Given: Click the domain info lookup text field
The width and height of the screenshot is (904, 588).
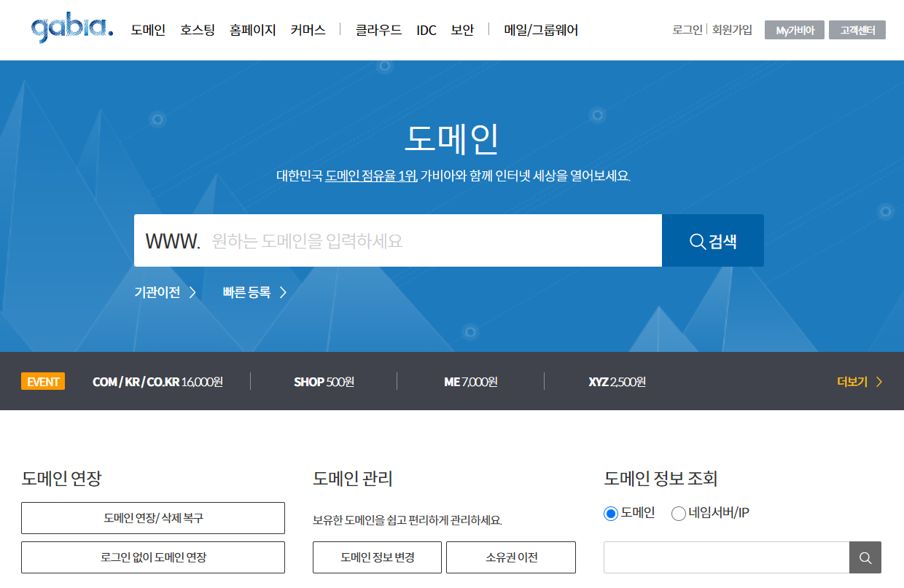Looking at the screenshot, I should [726, 558].
